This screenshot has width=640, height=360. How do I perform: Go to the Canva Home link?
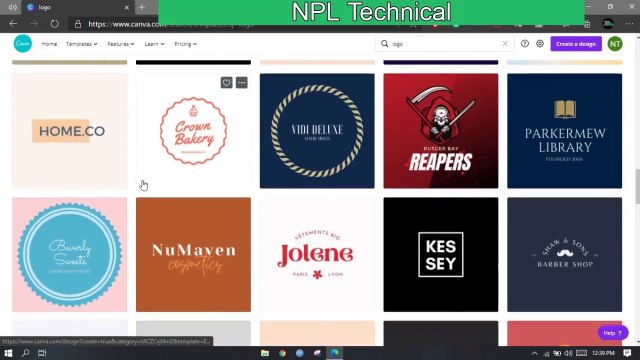[x=49, y=44]
